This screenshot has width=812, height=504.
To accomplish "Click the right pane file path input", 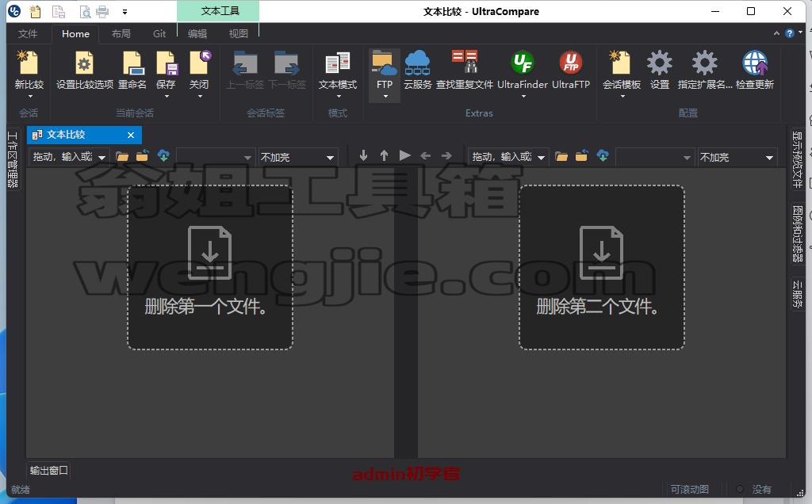I will (x=502, y=157).
